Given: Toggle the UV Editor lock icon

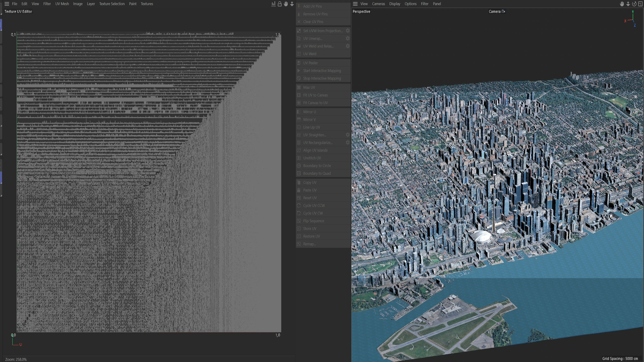Looking at the screenshot, I should point(279,4).
